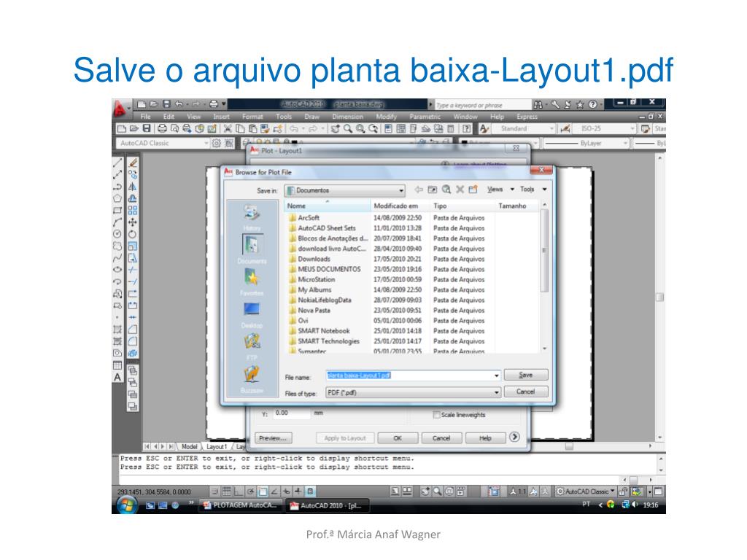
Task: Click the Cut scissors icon
Action: click(x=228, y=128)
